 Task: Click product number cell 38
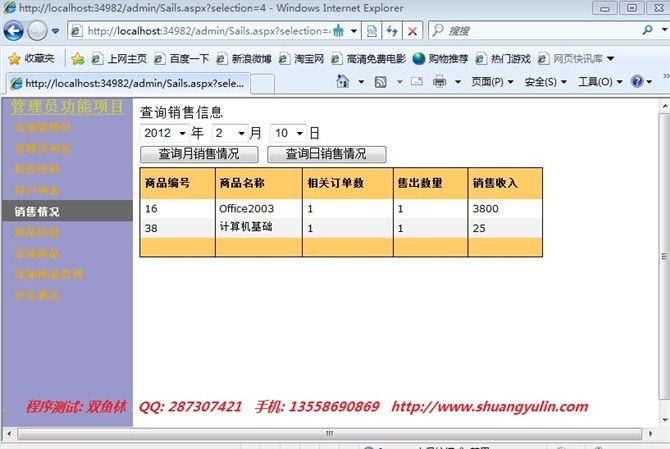coord(177,228)
